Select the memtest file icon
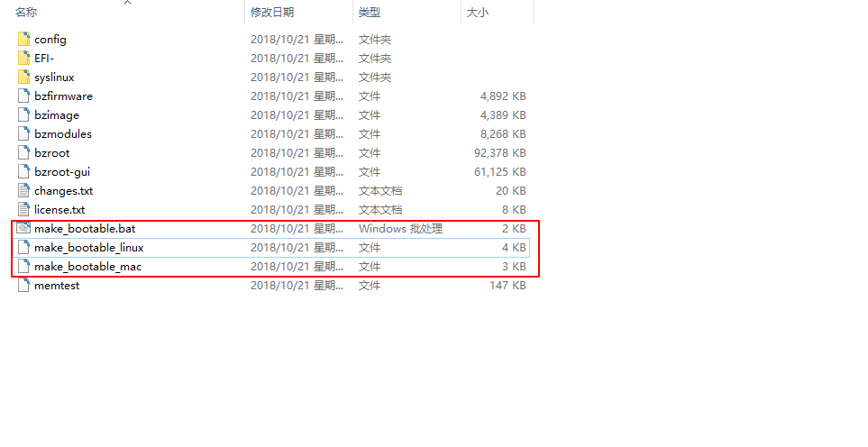 pos(24,286)
